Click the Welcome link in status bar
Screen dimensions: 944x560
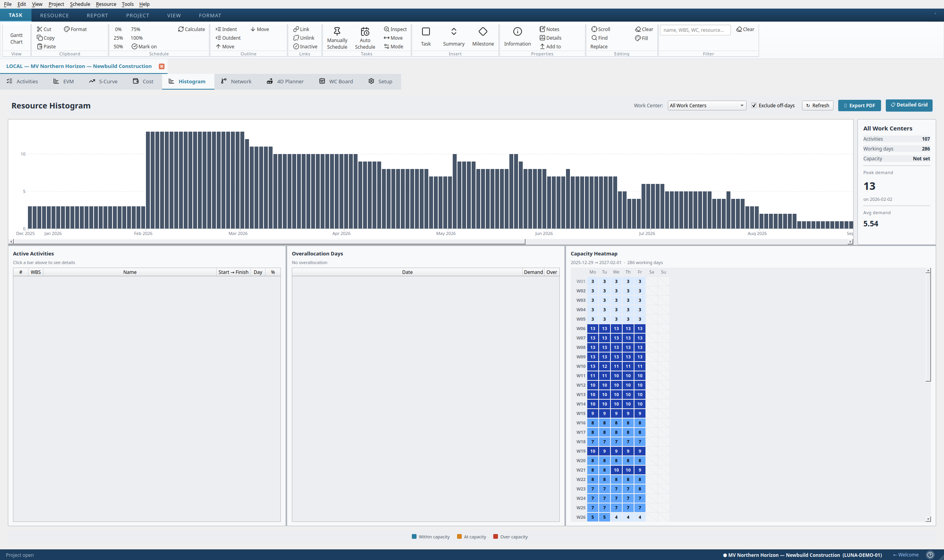click(x=905, y=555)
